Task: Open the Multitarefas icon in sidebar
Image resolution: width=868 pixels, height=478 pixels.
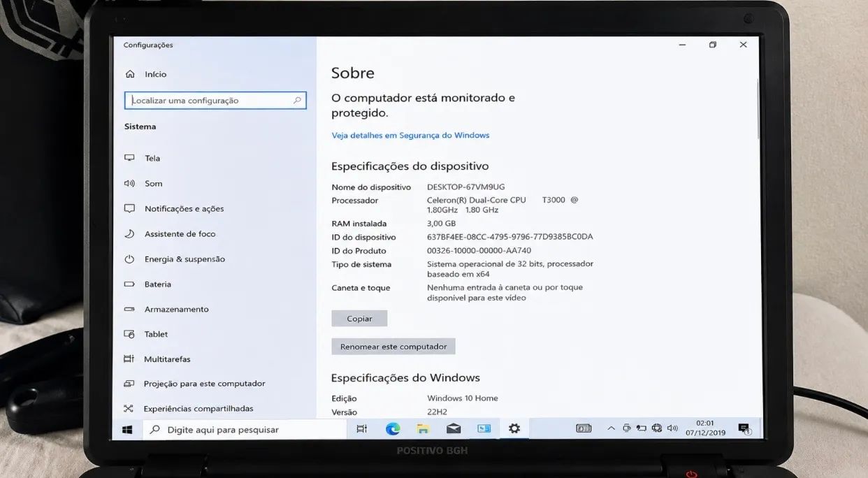Action: click(129, 358)
